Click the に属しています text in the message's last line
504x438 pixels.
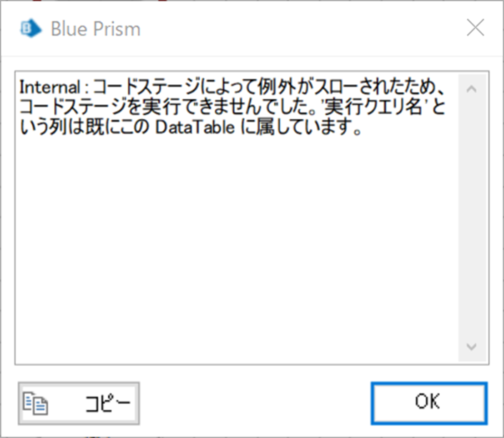pyautogui.click(x=301, y=128)
